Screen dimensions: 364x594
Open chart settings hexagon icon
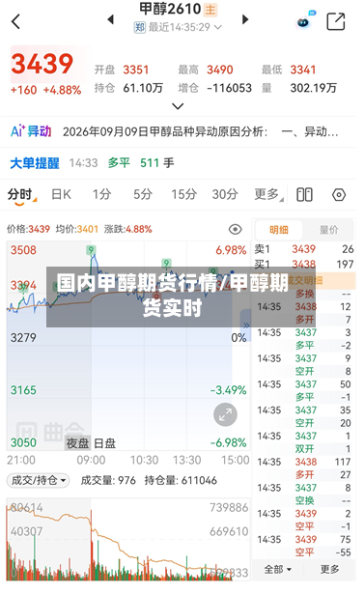click(x=339, y=195)
